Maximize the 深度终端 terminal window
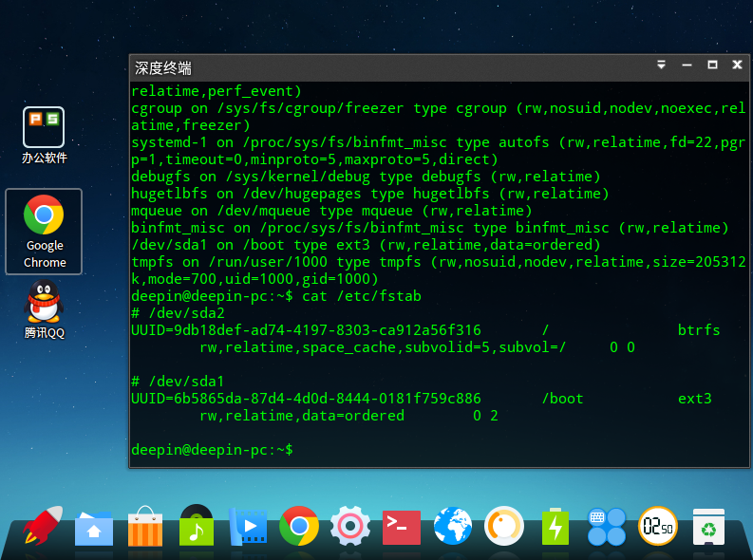 coord(712,65)
